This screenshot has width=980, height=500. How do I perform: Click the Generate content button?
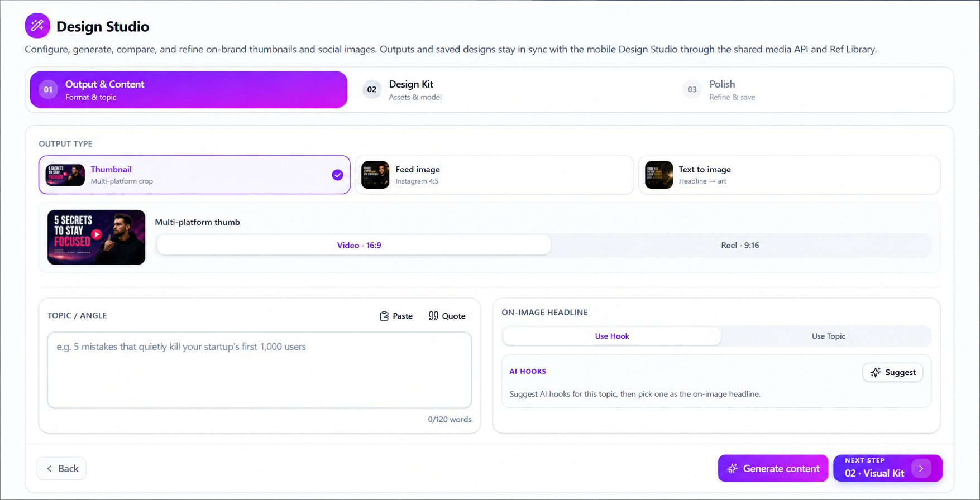(773, 468)
